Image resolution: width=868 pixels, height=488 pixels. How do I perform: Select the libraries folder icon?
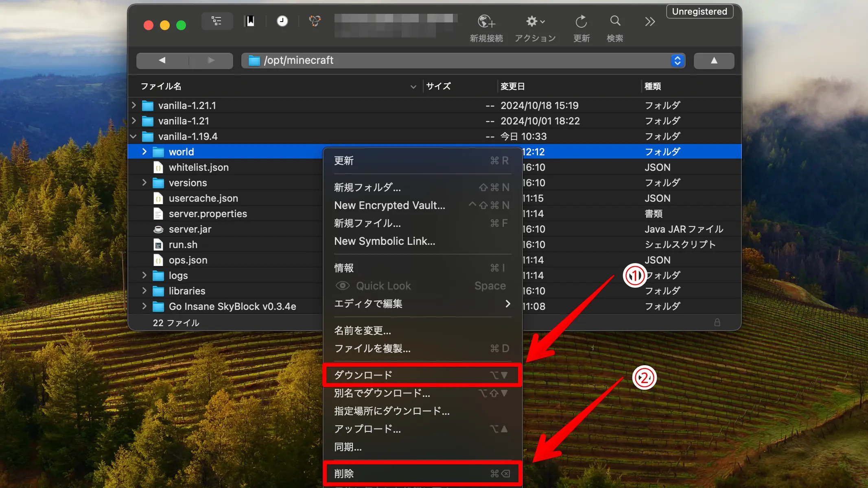158,291
